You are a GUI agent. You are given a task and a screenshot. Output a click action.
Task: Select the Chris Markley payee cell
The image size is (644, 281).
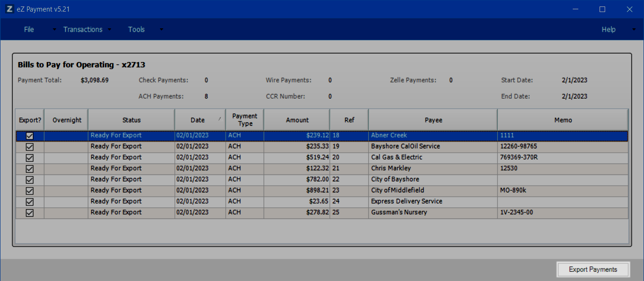pyautogui.click(x=390, y=169)
